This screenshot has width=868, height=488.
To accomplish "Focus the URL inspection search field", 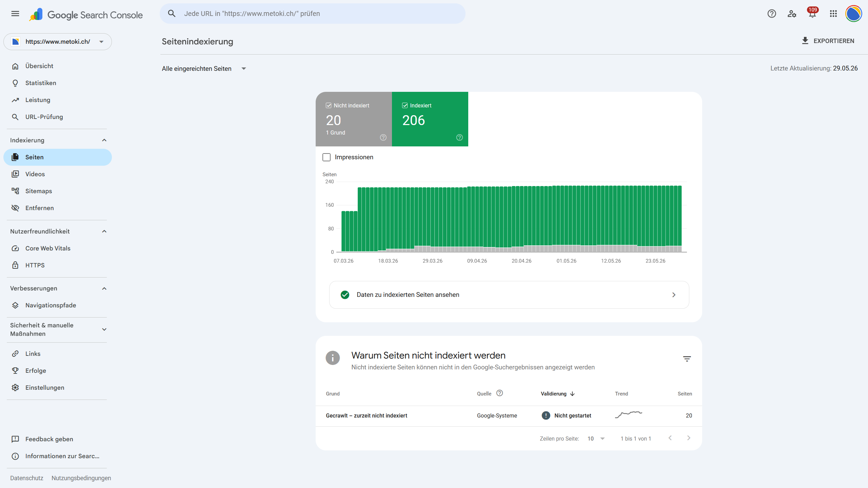I will tap(313, 14).
